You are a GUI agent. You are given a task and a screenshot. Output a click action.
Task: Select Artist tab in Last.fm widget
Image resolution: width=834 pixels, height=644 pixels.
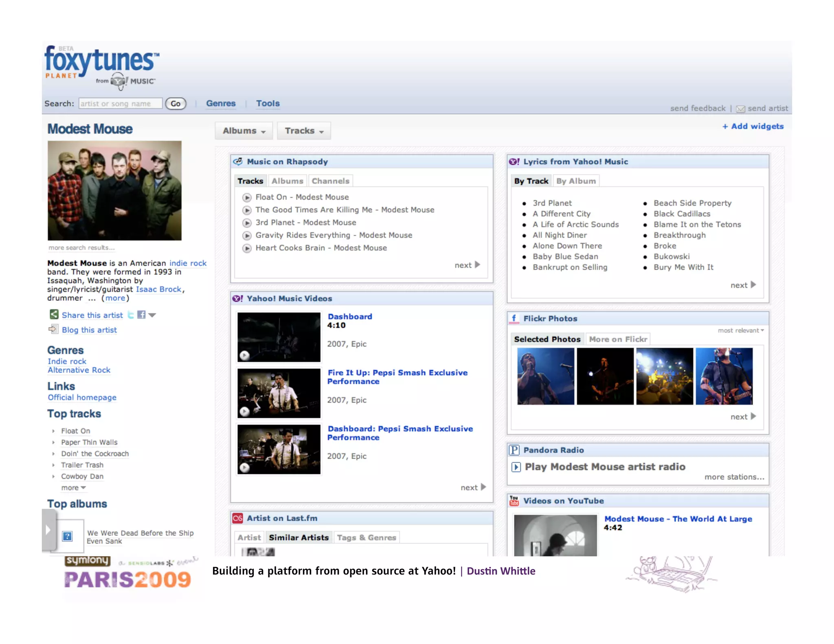pos(249,537)
